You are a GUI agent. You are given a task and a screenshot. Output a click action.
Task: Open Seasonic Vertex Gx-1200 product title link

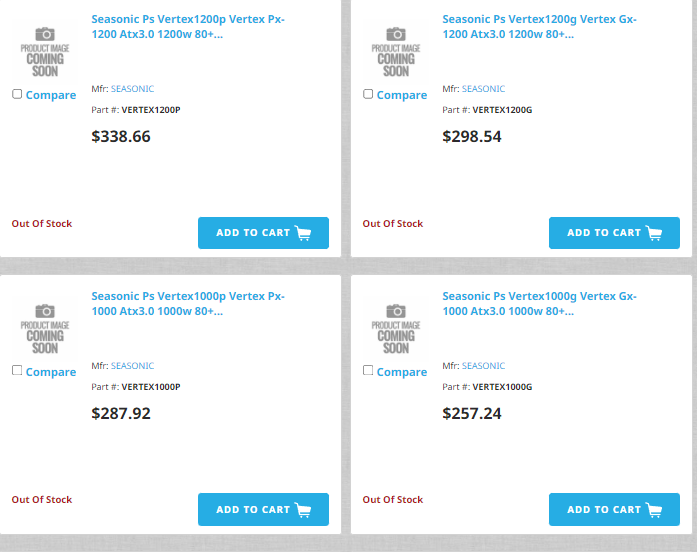539,27
